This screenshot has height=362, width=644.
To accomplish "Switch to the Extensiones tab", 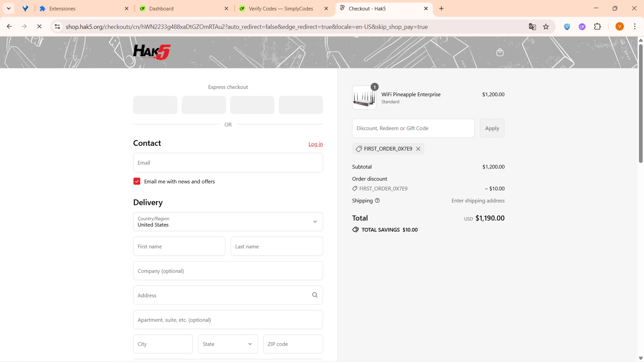I will (84, 9).
